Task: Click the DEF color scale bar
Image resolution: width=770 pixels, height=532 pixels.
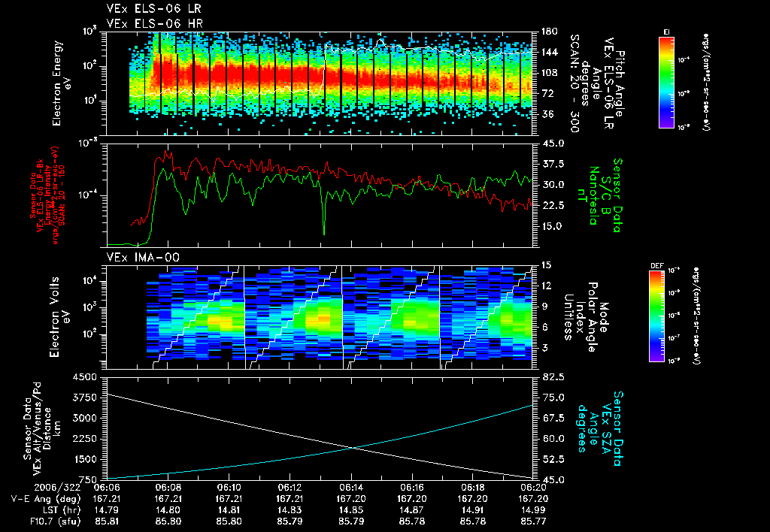Action: coord(657,316)
